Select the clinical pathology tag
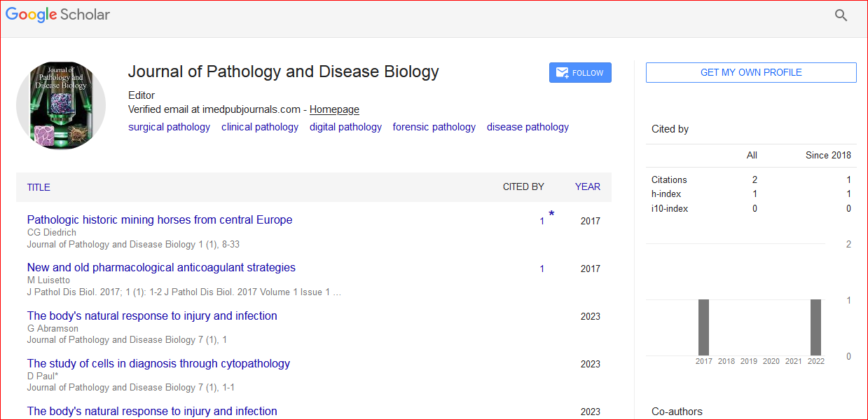 (260, 127)
